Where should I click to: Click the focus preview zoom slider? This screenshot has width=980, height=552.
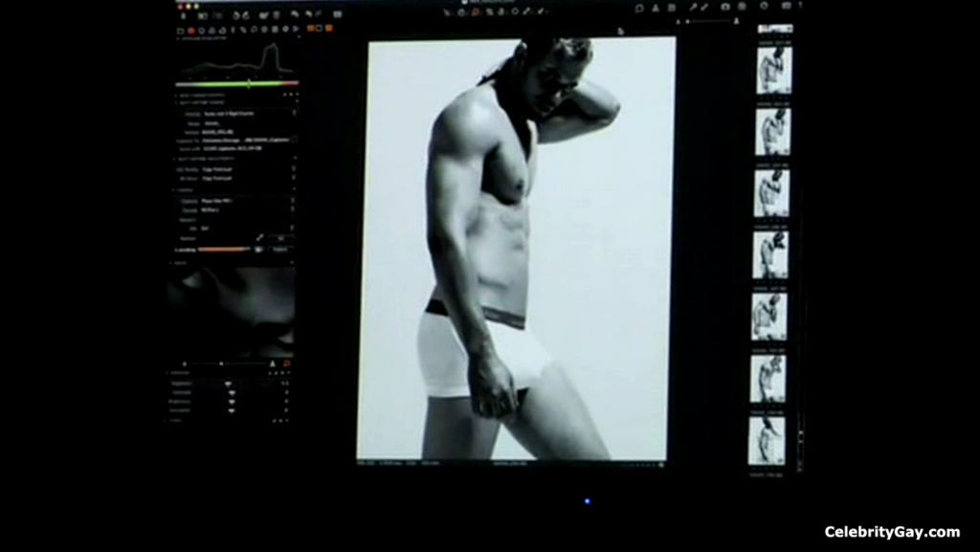[221, 364]
